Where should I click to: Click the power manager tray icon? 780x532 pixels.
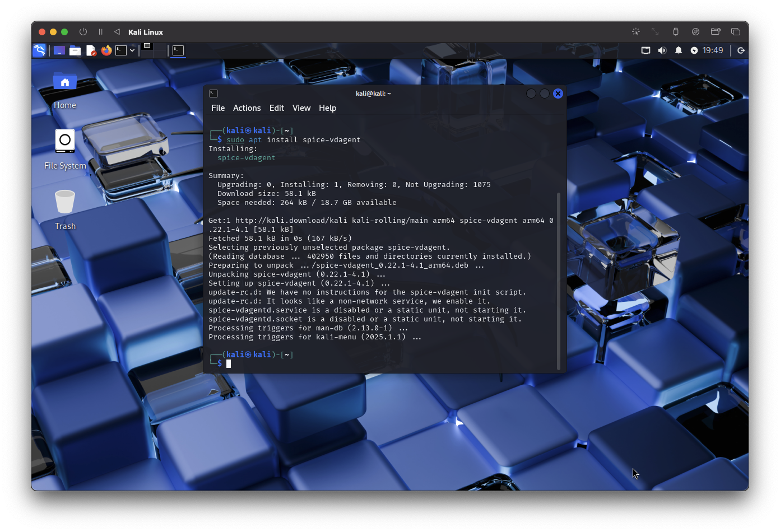click(x=694, y=50)
